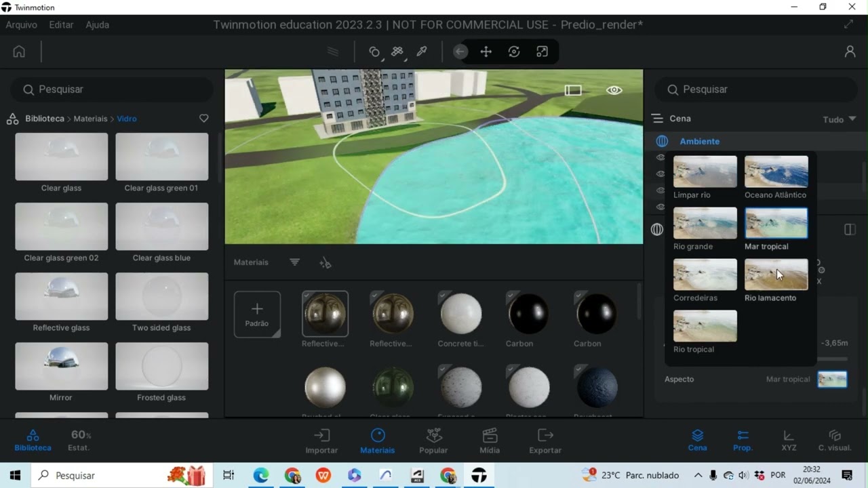
Task: Select the Clear glass material
Action: (61, 157)
